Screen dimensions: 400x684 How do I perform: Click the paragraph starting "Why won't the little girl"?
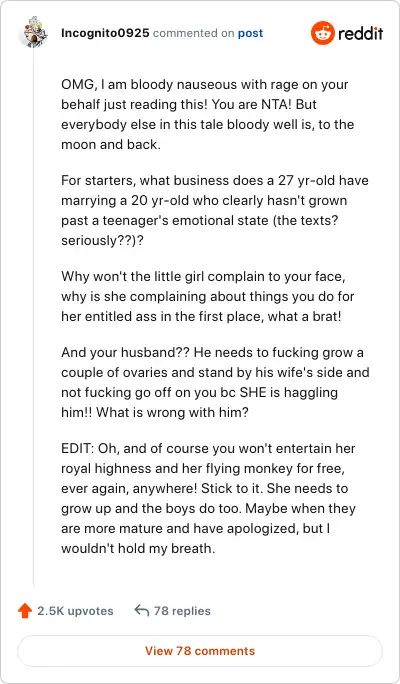[208, 296]
